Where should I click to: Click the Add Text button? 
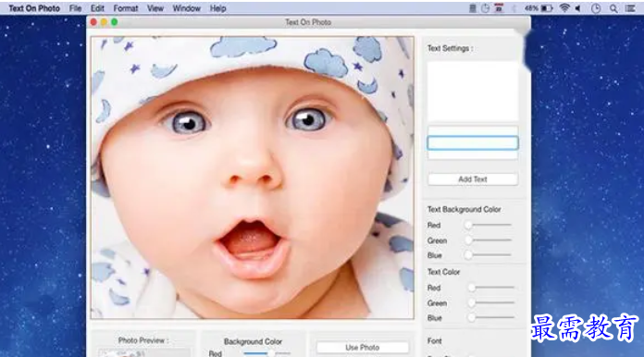pyautogui.click(x=473, y=179)
